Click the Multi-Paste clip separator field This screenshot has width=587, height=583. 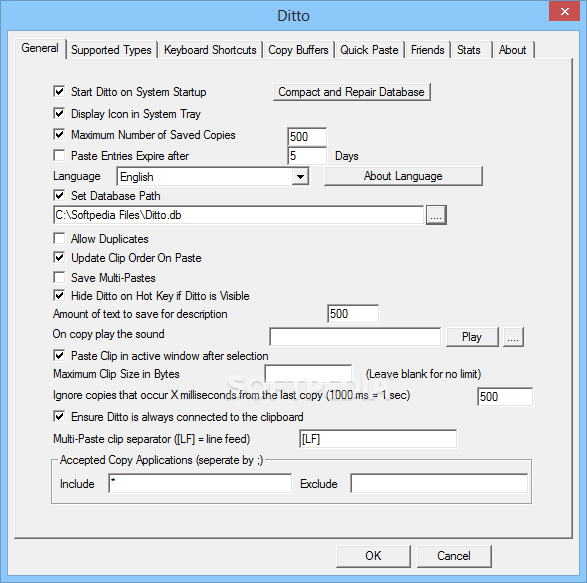coord(378,438)
